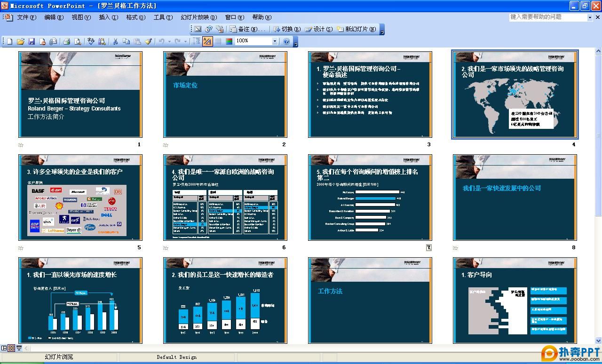Click the 新幻灯片(N) button
This screenshot has width=602, height=364.
[x=356, y=29]
